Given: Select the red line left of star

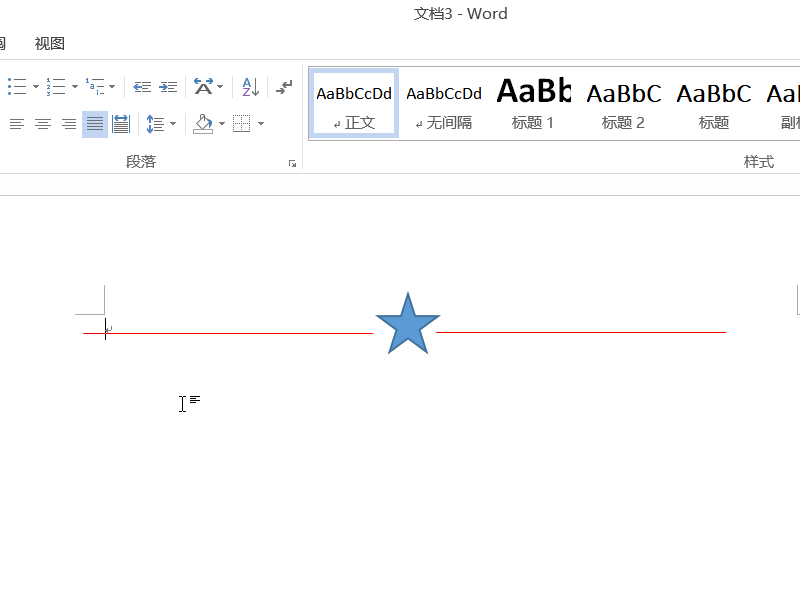Looking at the screenshot, I should click(228, 334).
